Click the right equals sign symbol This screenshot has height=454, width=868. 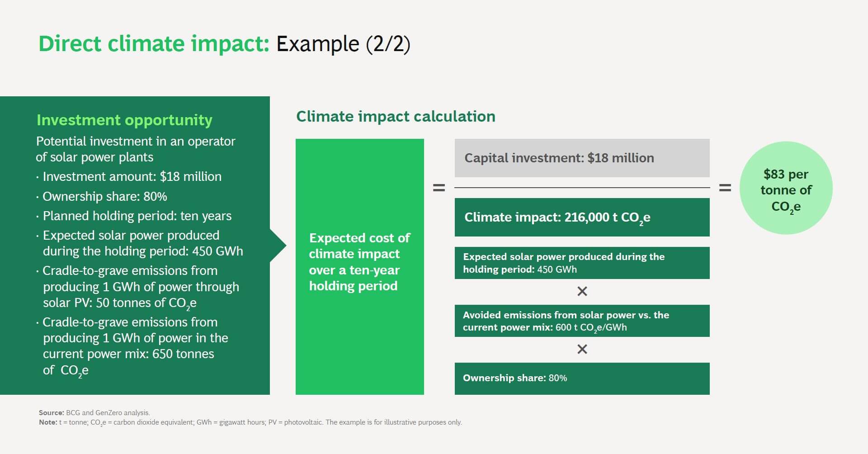coord(726,187)
